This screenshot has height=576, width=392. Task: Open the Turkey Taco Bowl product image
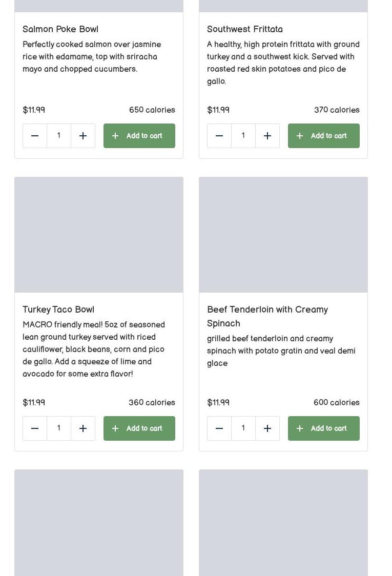tap(99, 235)
